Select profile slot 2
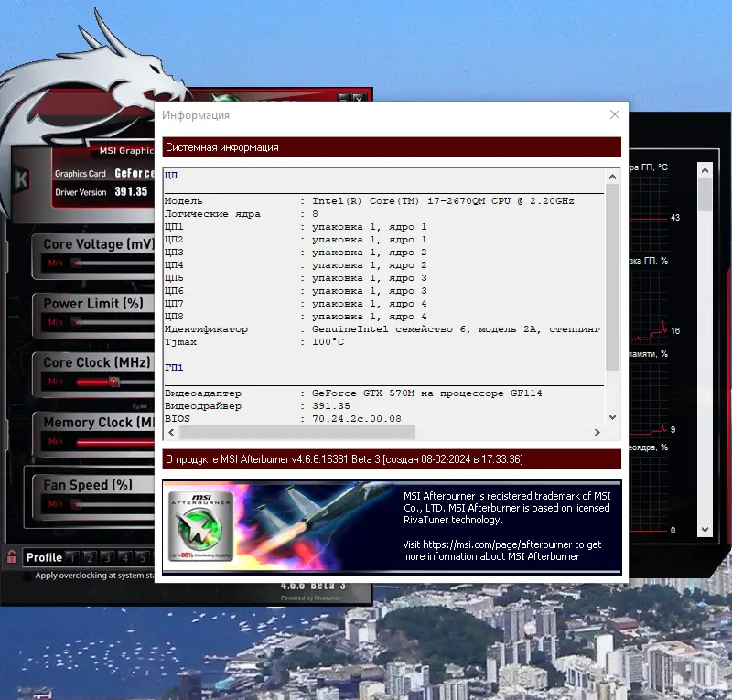Image resolution: width=732 pixels, height=700 pixels. tap(90, 557)
